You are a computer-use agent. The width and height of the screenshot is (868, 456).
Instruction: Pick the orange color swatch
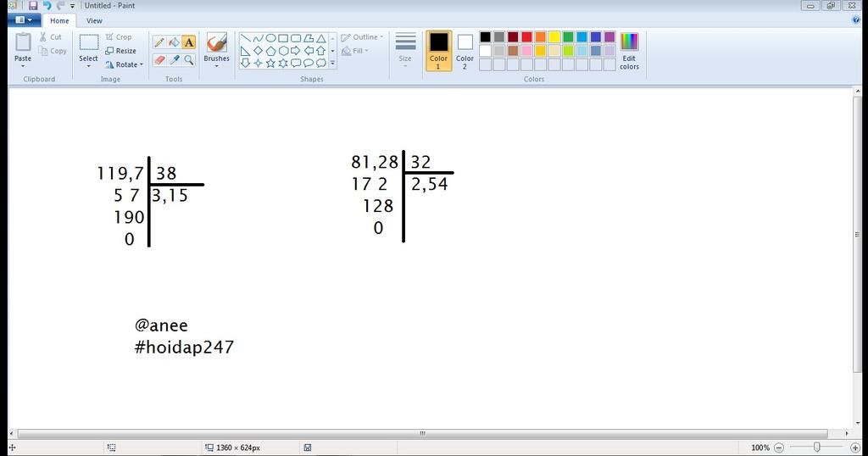[540, 37]
